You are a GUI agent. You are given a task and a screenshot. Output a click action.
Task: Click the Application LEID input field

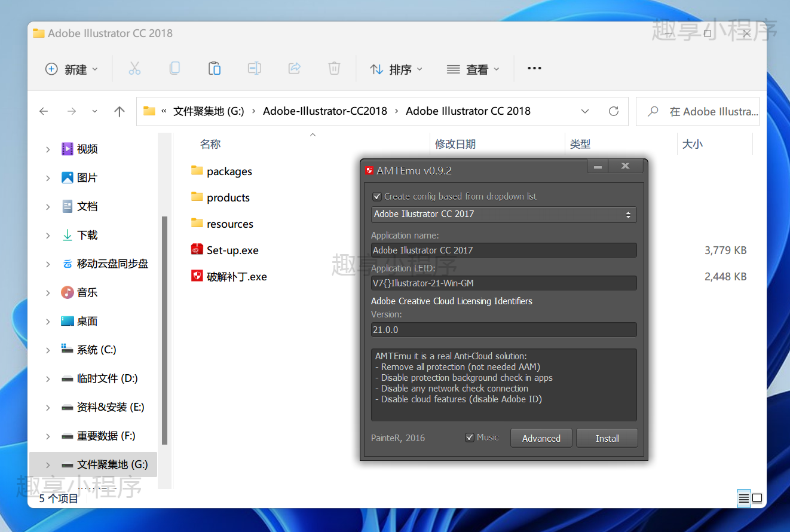point(504,283)
